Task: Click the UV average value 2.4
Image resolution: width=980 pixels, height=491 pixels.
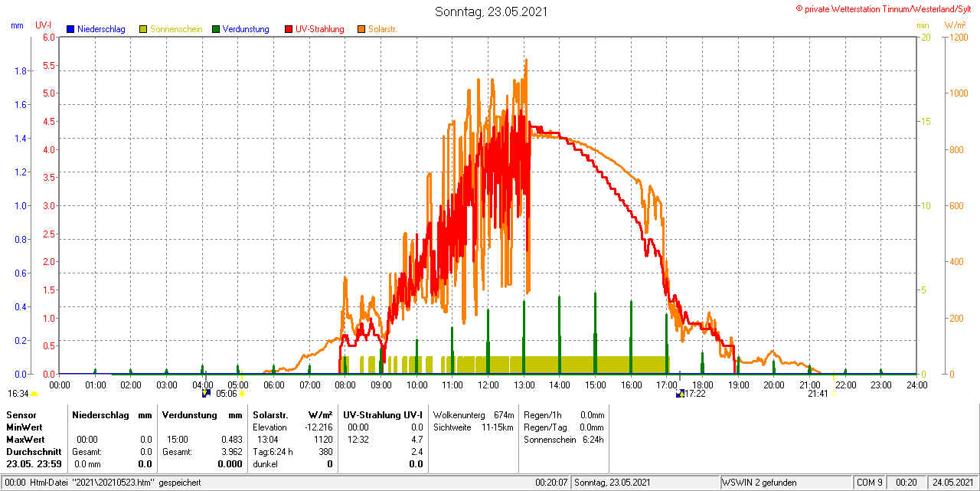Action: coord(416,452)
